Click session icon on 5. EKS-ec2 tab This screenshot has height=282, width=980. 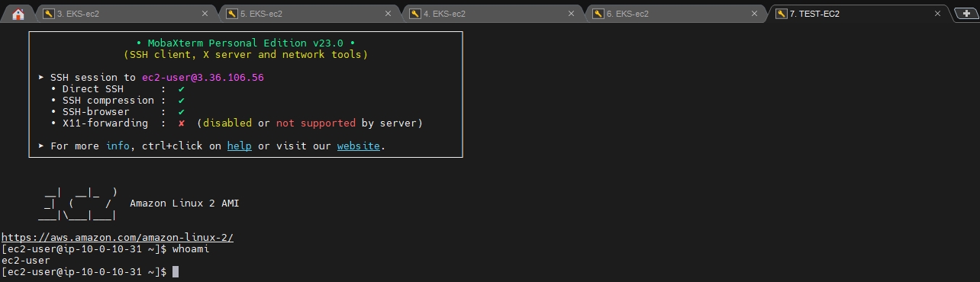pos(232,14)
